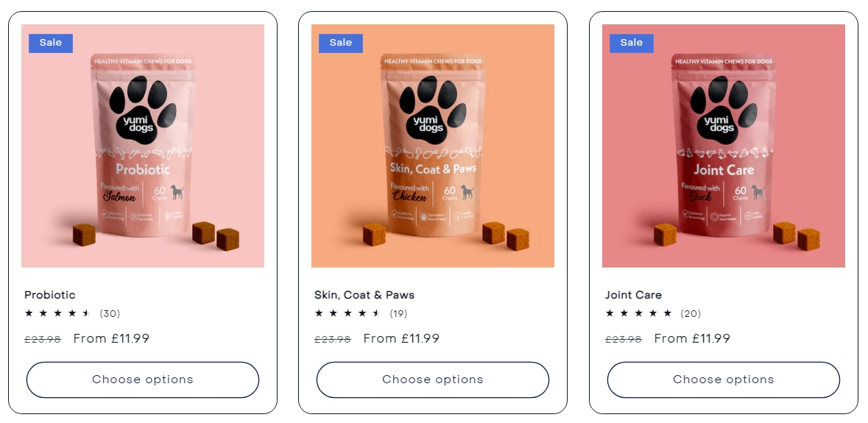
Task: Click the From £11.99 price under Probiotic
Action: 111,339
